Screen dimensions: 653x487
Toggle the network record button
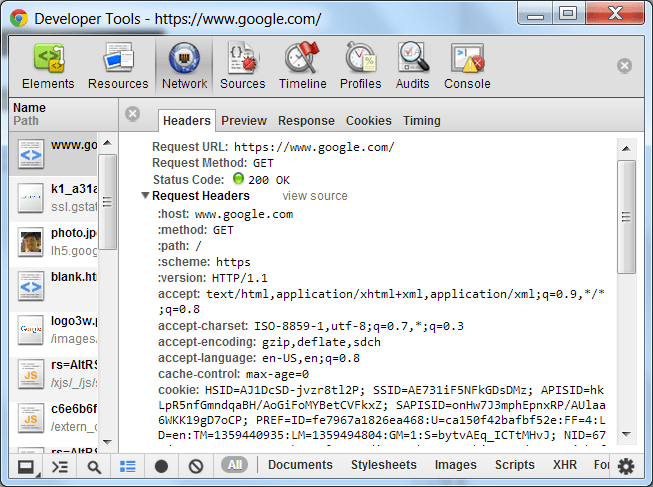pyautogui.click(x=162, y=467)
